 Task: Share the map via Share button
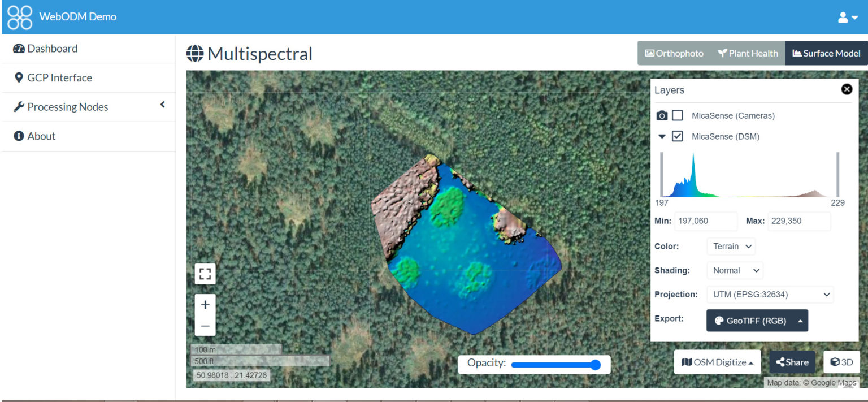point(792,362)
